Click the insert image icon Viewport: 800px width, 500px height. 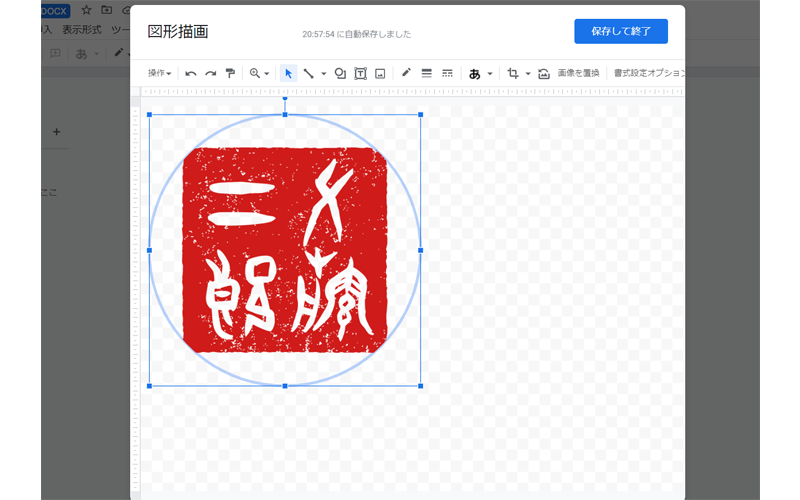coord(380,73)
